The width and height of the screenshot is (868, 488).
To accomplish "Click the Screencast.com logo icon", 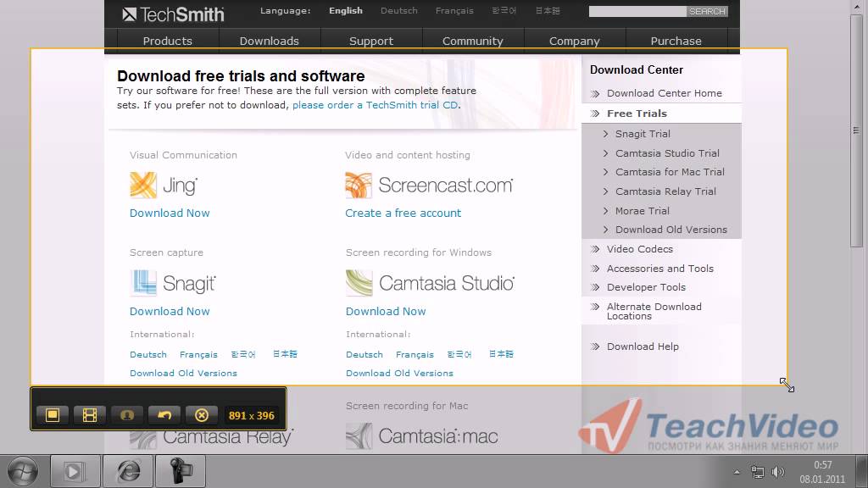I will [x=359, y=185].
